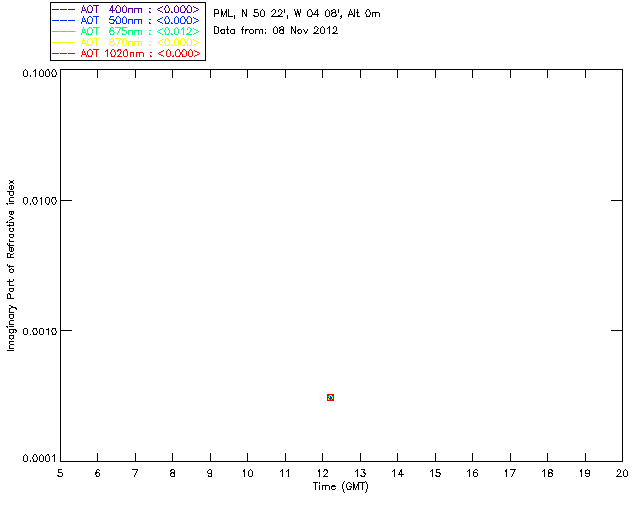Click the 0.0100 y-axis tick label

pos(38,201)
